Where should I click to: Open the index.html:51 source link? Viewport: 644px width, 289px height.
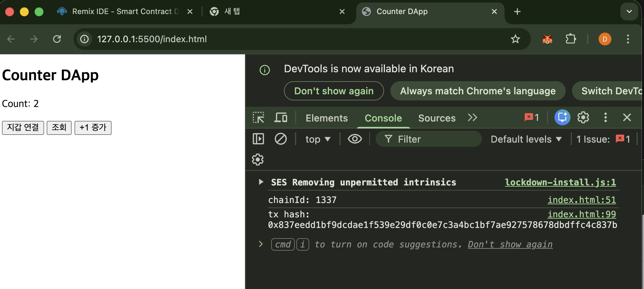click(x=582, y=200)
